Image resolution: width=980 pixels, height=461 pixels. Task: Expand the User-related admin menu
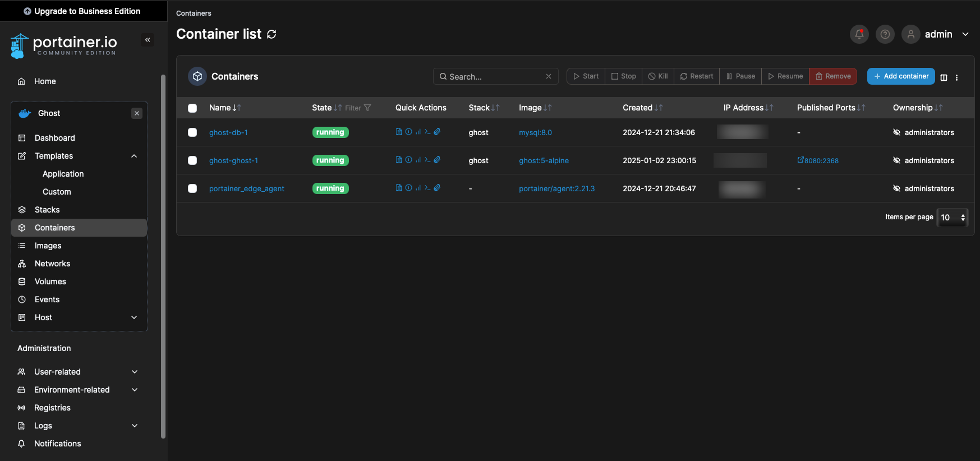pyautogui.click(x=134, y=372)
